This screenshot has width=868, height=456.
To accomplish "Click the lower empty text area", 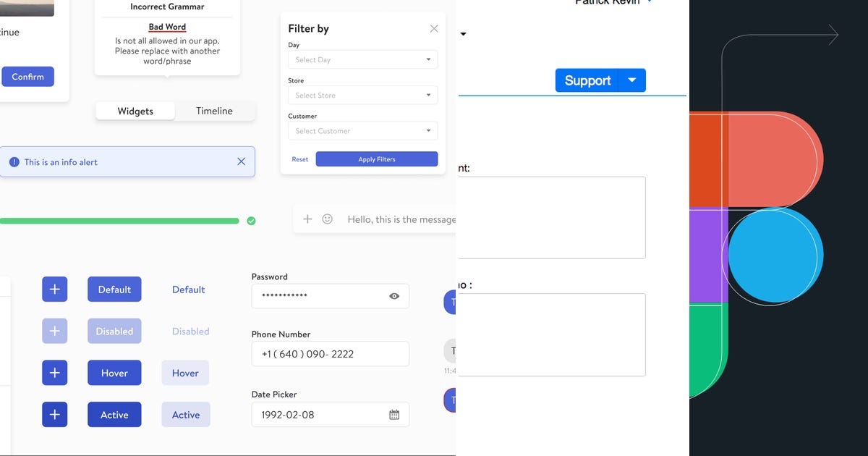I will (x=551, y=334).
